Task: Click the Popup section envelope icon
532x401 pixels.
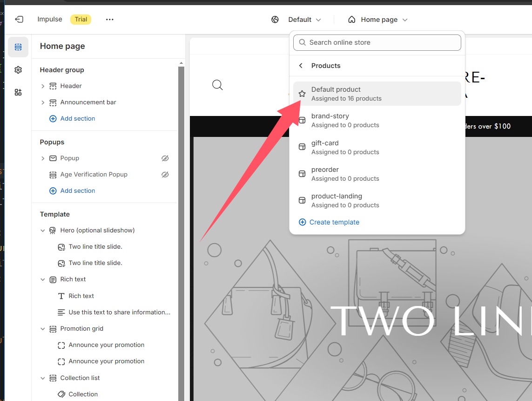Action: tap(53, 158)
